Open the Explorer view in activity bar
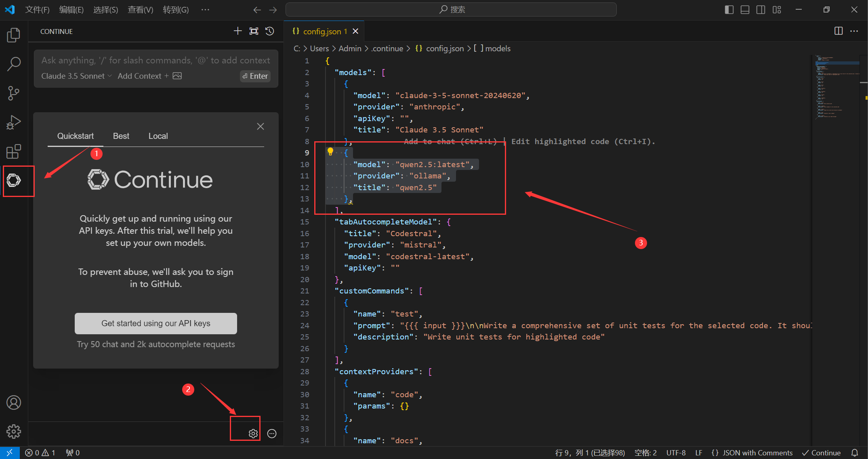Screen dimensions: 868x459 click(x=14, y=35)
